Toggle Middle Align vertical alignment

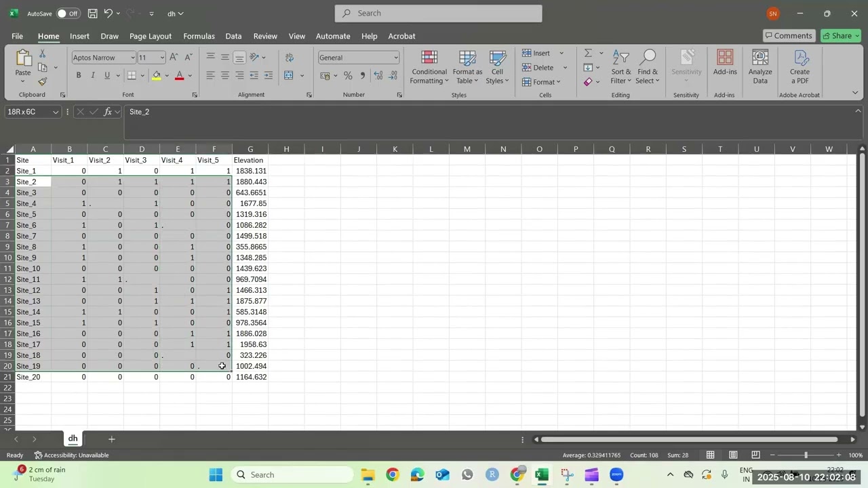(x=225, y=58)
